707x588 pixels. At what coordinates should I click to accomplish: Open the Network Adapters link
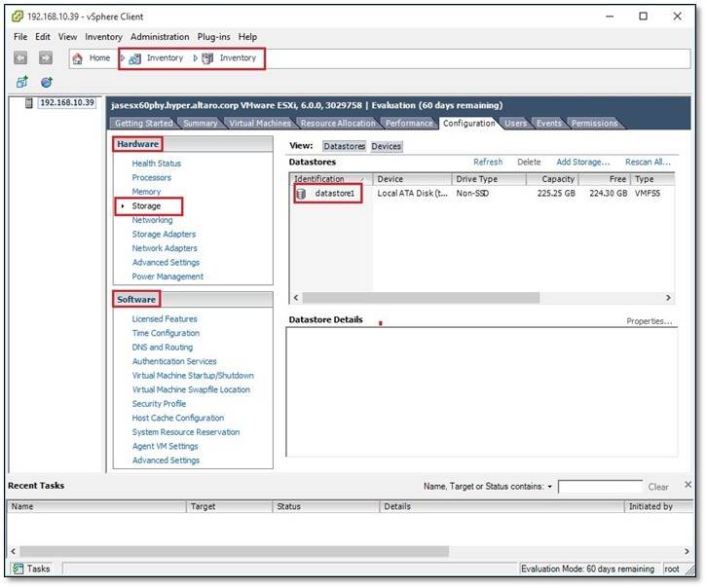[165, 248]
